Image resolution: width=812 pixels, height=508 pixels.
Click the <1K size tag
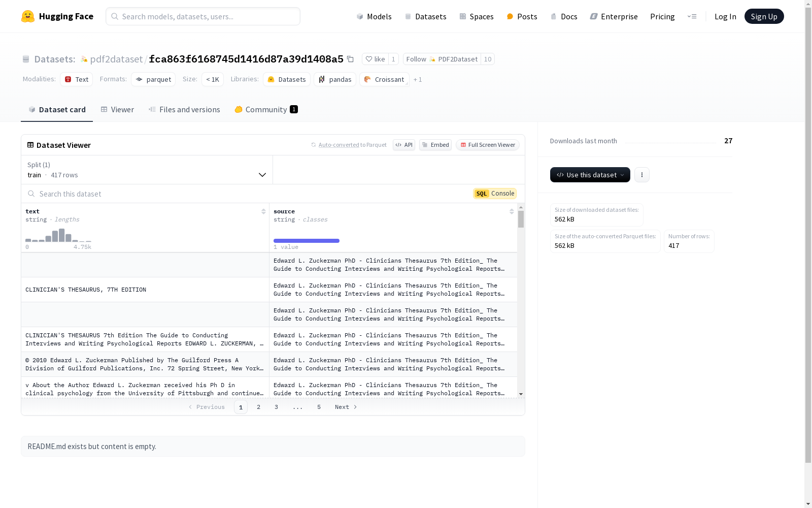click(x=213, y=79)
